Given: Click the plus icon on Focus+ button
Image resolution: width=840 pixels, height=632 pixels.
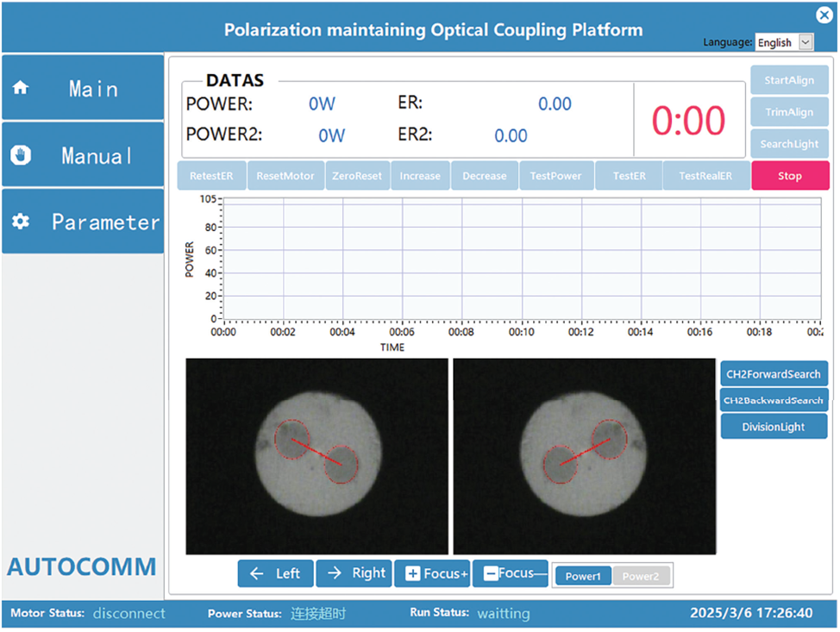Looking at the screenshot, I should click(x=412, y=574).
